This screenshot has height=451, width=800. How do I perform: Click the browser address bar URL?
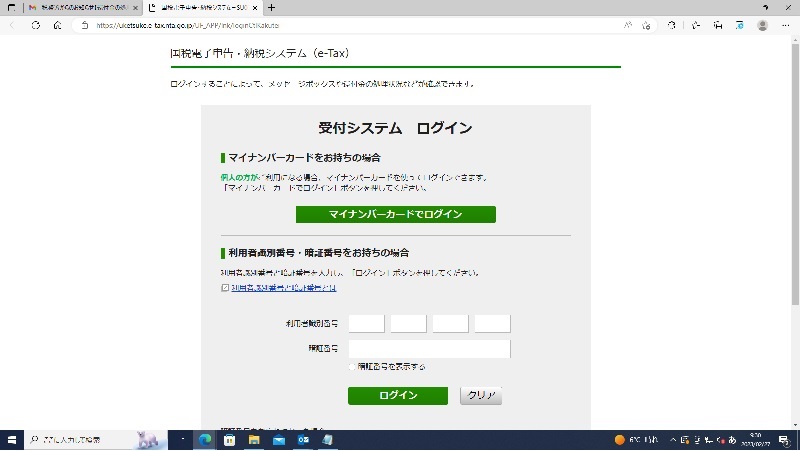[187, 25]
